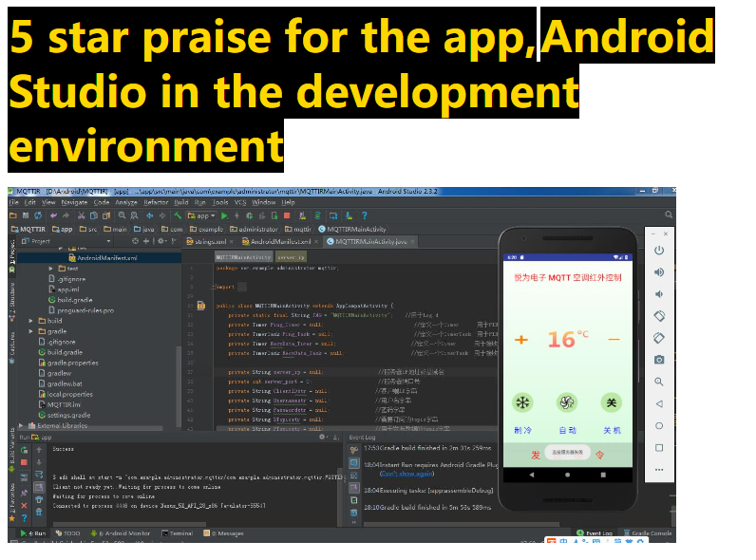Viewport: 756px width, 560px height.
Task: Open the Android Monitor tool window tab
Action: (x=121, y=533)
